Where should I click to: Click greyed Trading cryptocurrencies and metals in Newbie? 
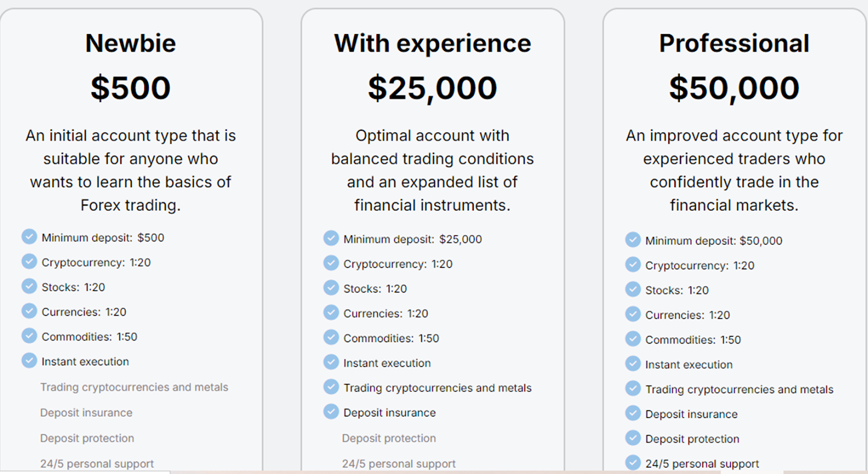pos(134,387)
